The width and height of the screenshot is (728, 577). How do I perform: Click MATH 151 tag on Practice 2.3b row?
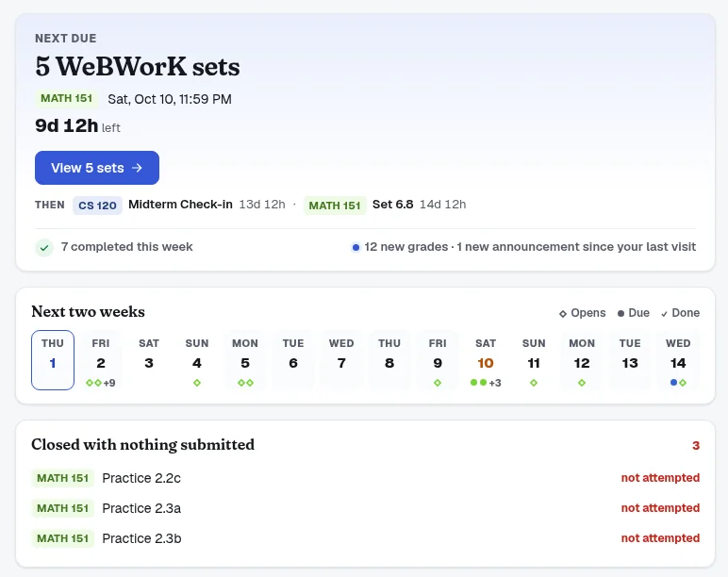(62, 538)
